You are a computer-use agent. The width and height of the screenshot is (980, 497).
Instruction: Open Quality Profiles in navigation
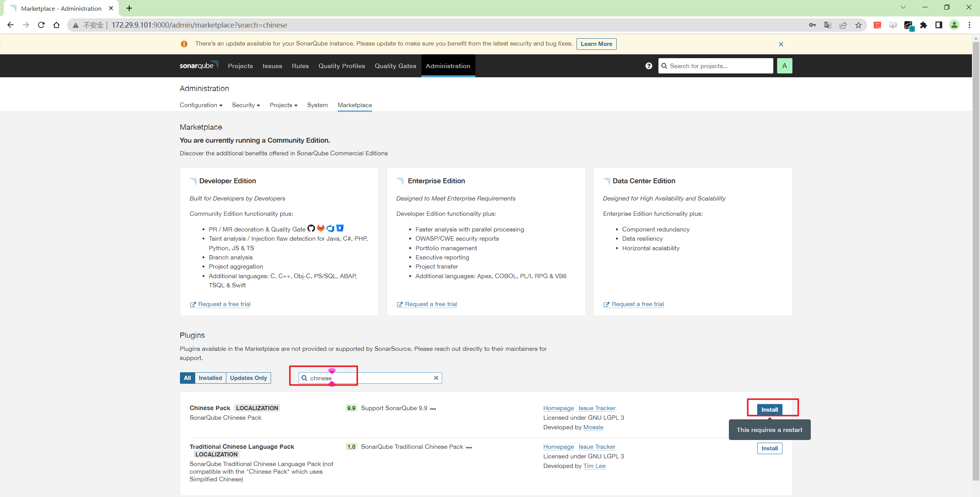tap(341, 66)
